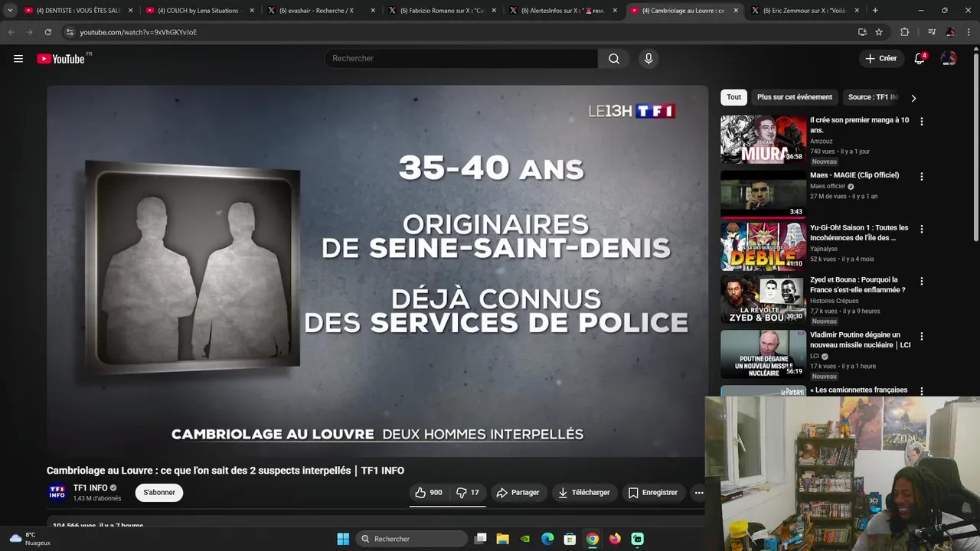This screenshot has height=551, width=980.
Task: Switch to AlertesInfos sur X tab
Action: [563, 11]
